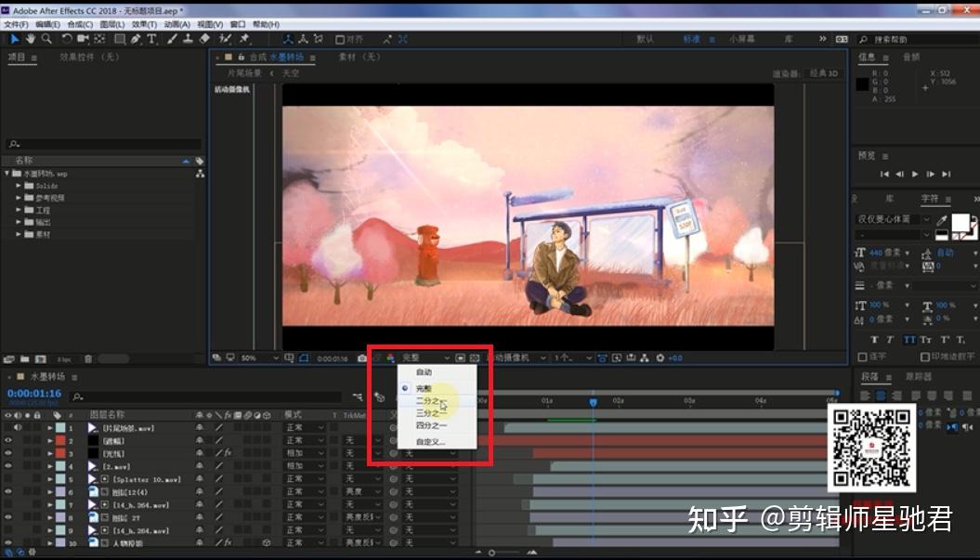Select the Hand tool
Viewport: 980px width, 560px height.
(x=31, y=39)
